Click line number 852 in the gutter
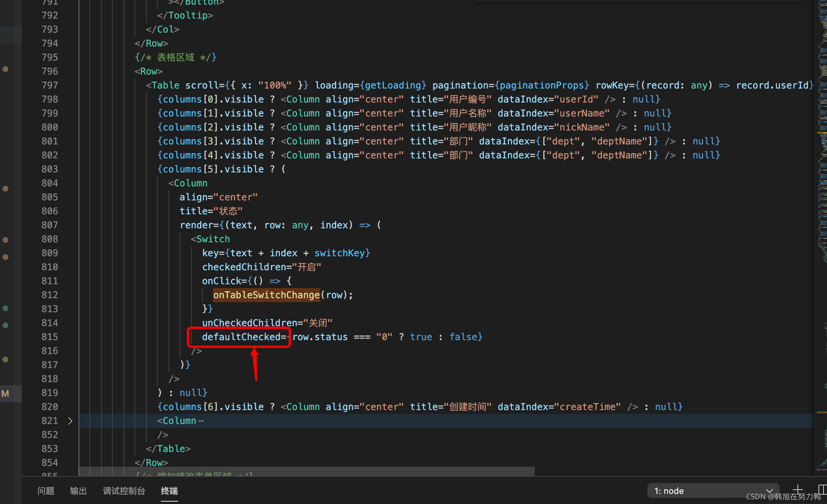Viewport: 827px width, 504px height. click(50, 435)
